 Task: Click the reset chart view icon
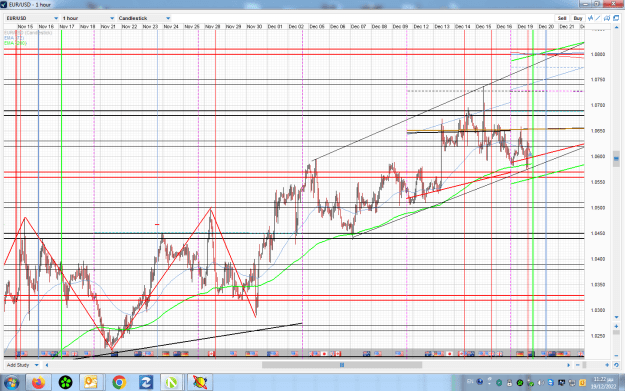coord(616,365)
